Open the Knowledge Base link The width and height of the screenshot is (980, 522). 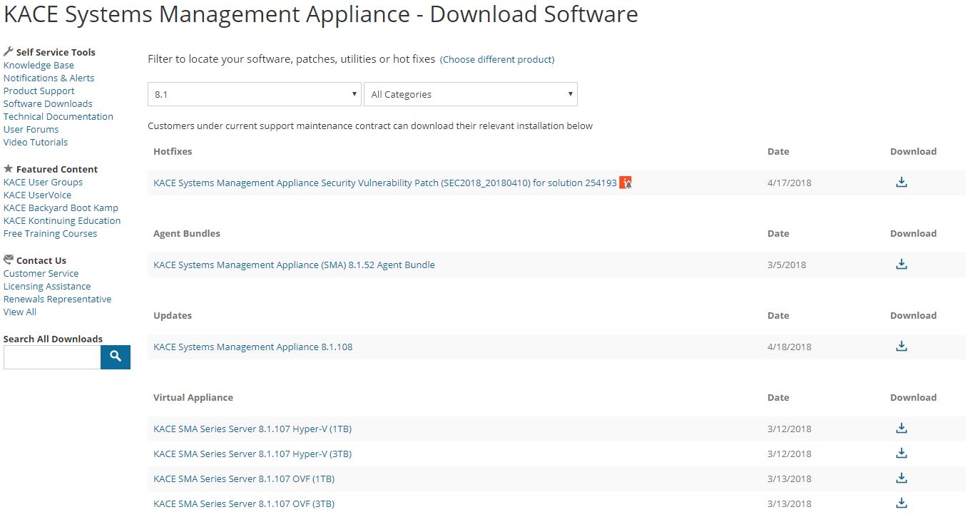pyautogui.click(x=39, y=66)
